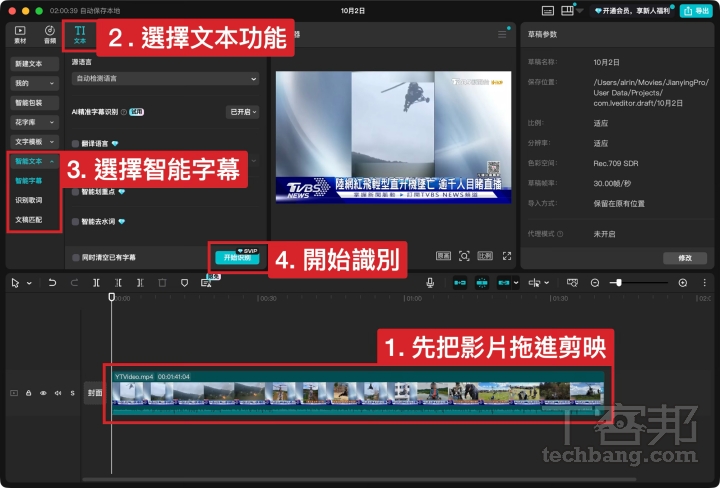Open the workspace layout icon in title bar
Screen dimensions: 720x488
[568, 11]
